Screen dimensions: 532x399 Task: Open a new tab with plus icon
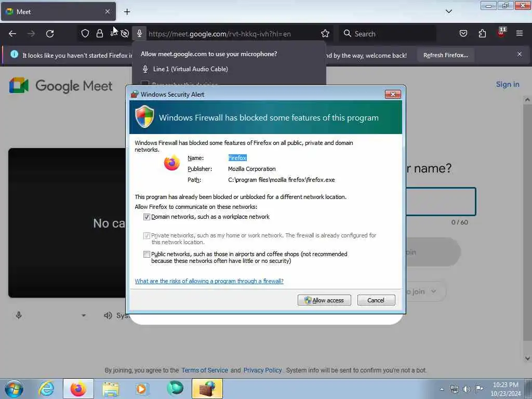[x=127, y=12]
